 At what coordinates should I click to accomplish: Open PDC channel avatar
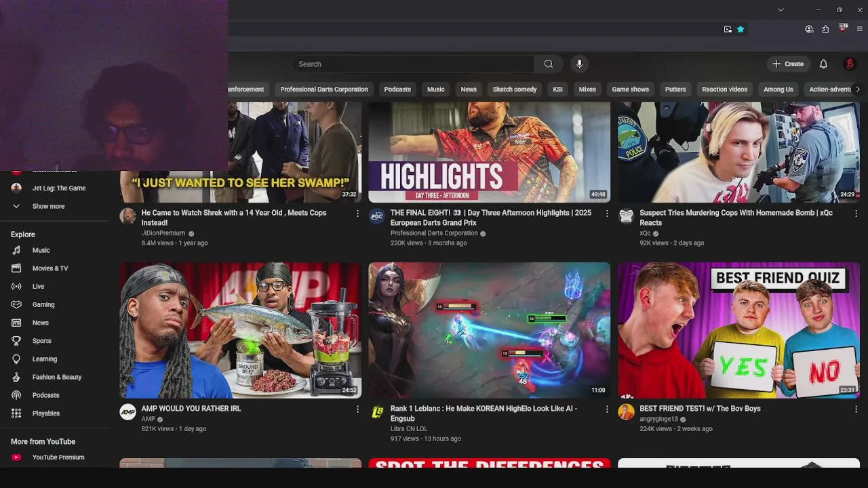point(376,216)
